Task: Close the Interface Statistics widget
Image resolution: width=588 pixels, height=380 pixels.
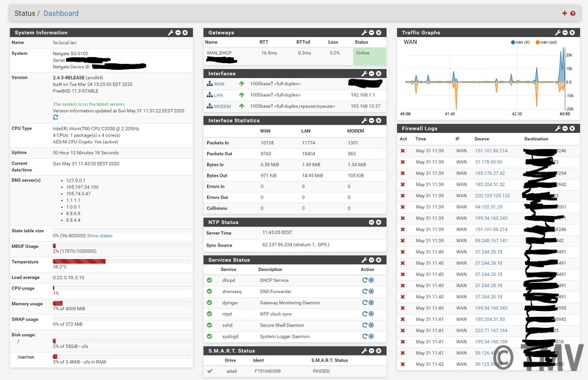Action: pos(379,120)
